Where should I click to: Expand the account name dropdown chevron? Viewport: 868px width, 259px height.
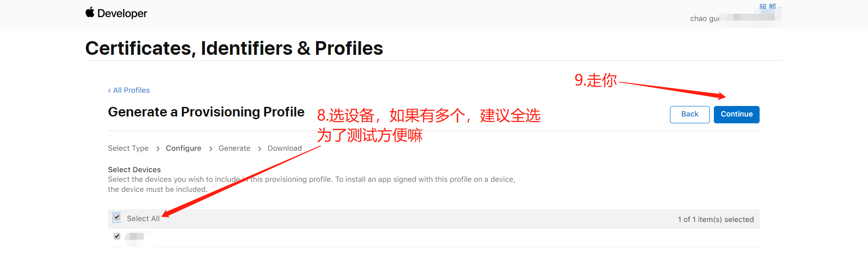click(x=780, y=7)
